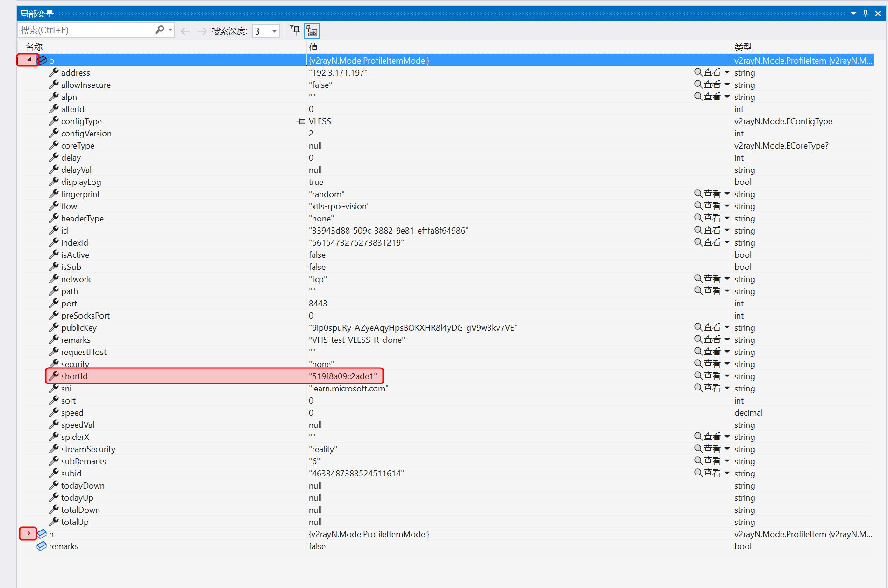The width and height of the screenshot is (888, 588).
Task: Click the wrench icon next to shortId
Action: [x=54, y=376]
